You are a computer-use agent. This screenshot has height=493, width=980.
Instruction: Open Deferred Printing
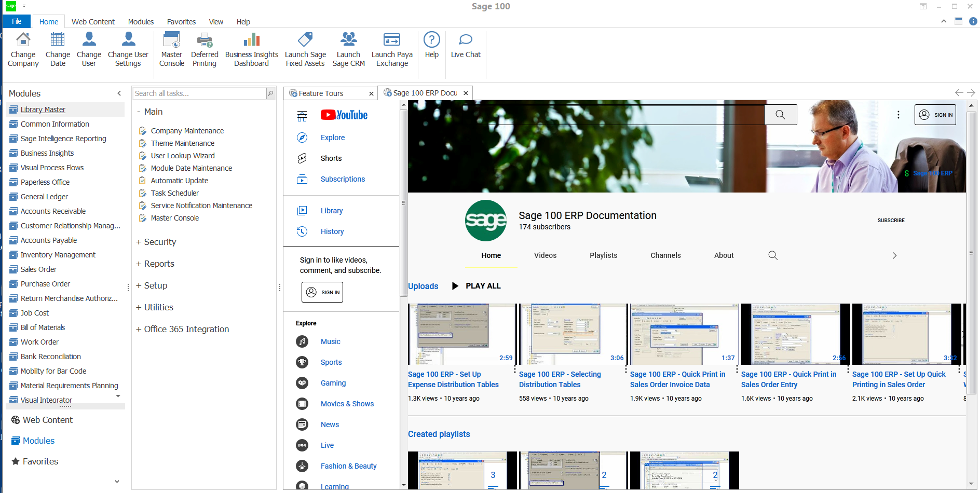coord(205,50)
